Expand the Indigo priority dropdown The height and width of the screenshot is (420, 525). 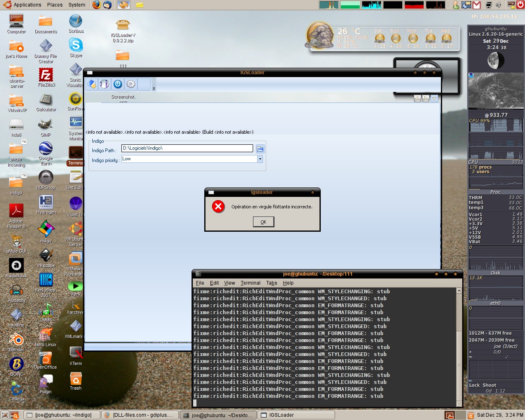[260, 159]
